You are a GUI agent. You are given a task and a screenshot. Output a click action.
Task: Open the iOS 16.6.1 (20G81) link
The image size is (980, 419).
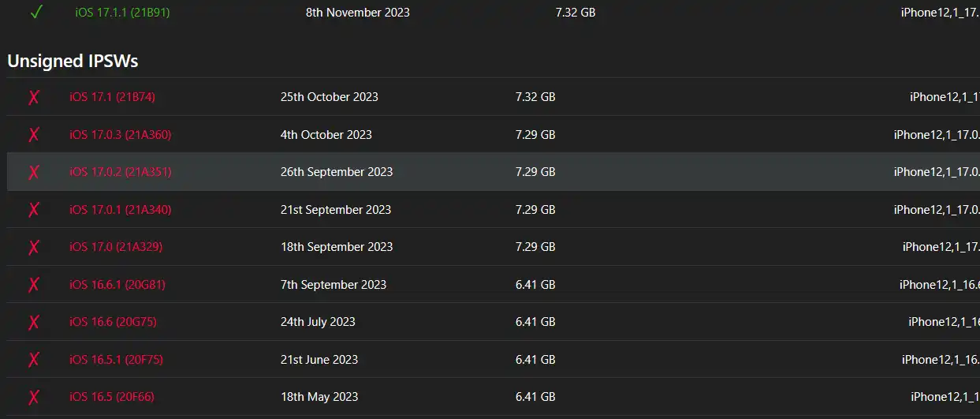[117, 285]
